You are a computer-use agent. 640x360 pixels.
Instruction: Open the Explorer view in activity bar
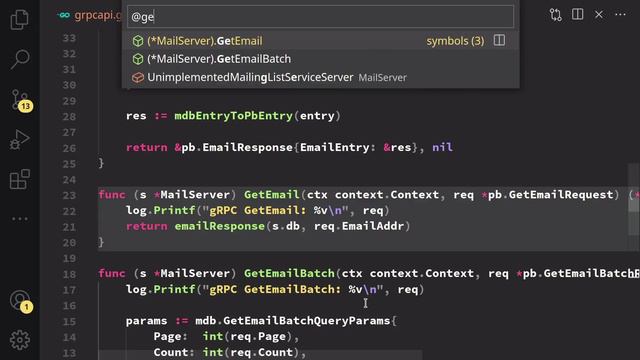pyautogui.click(x=20, y=19)
